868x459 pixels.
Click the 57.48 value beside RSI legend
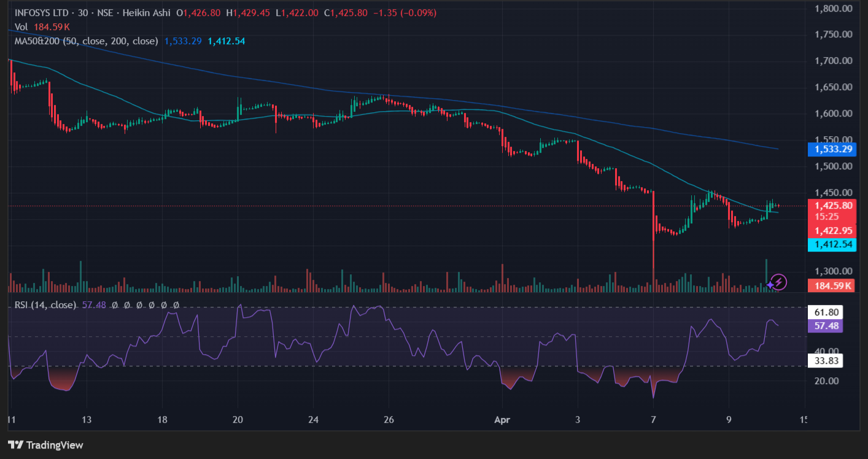tap(94, 304)
